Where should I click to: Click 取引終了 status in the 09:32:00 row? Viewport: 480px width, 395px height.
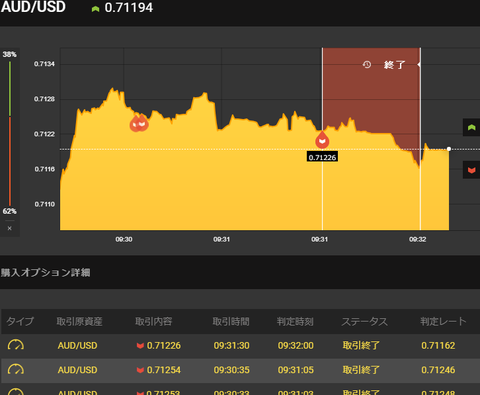361,345
